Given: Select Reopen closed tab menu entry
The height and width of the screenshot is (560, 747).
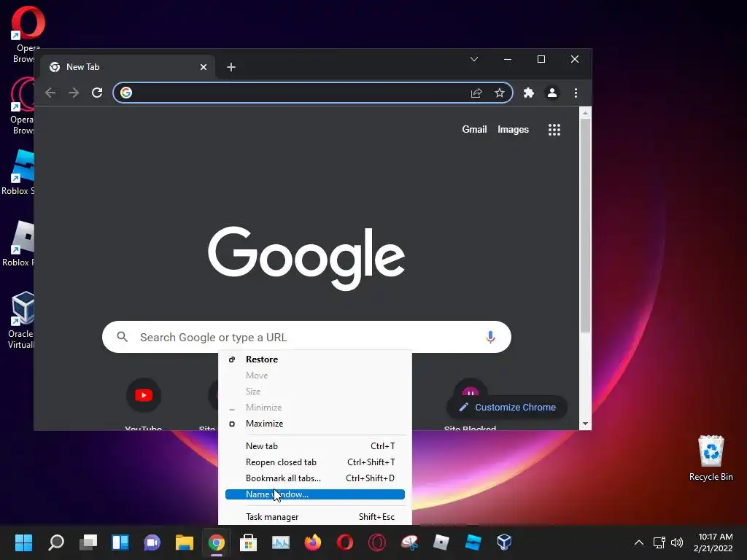Looking at the screenshot, I should pos(315,462).
